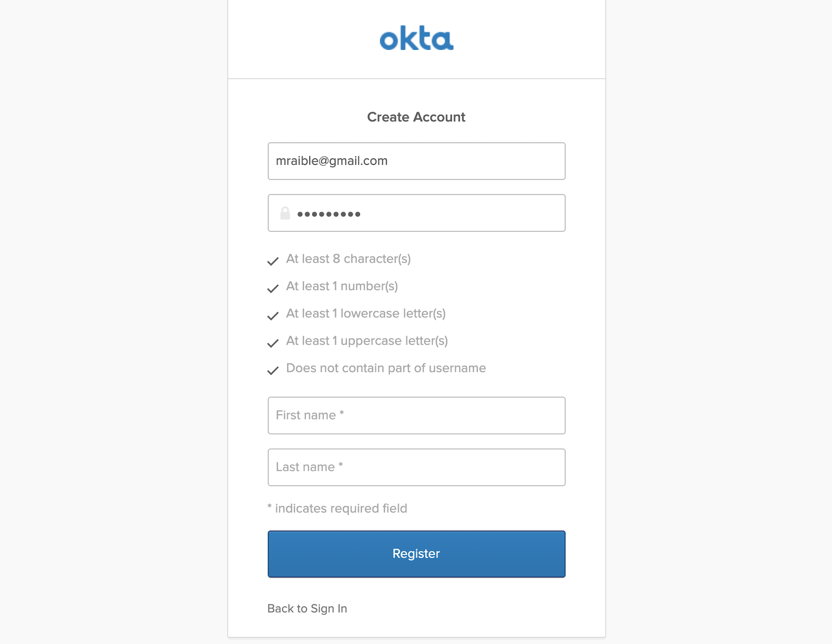Click checkmark beside 'At least 1 number(s)'
The image size is (832, 644).
pos(273,288)
